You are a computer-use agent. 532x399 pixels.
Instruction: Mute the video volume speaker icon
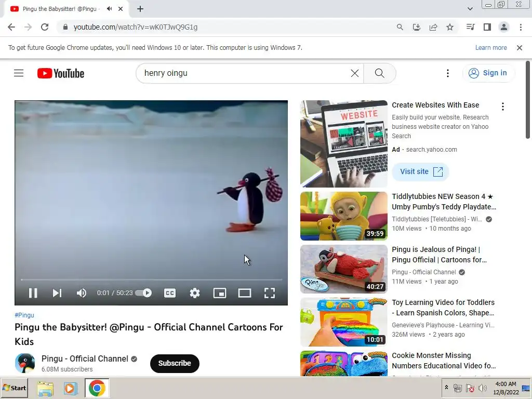tap(82, 293)
